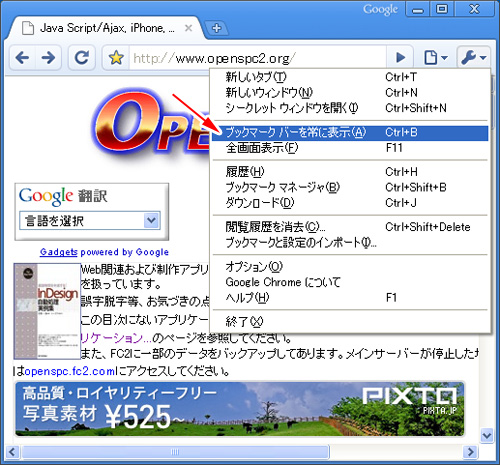Open the openspc.fc2.com link
500x465 pixels.
pyautogui.click(x=70, y=371)
